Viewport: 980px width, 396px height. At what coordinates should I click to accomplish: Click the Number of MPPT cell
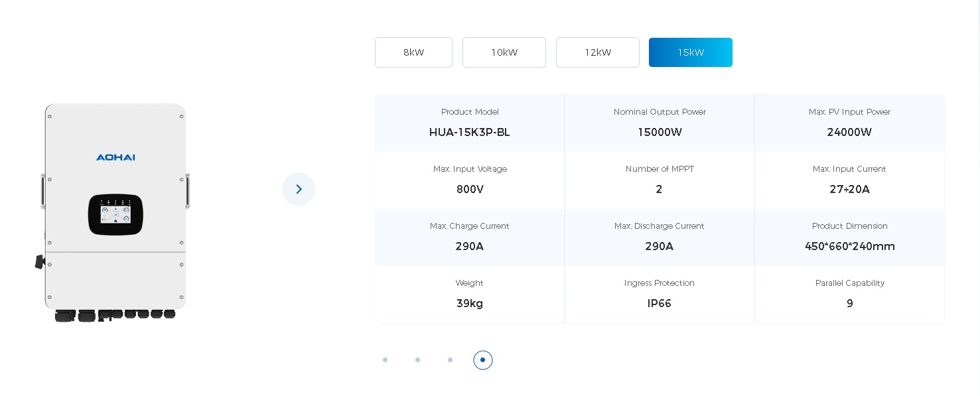[660, 180]
